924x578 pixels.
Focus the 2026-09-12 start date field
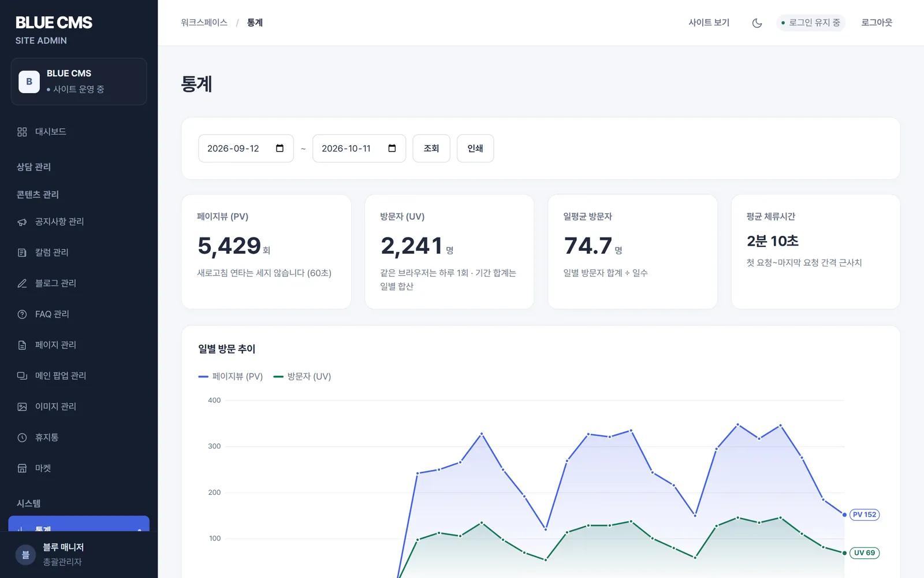pyautogui.click(x=246, y=149)
